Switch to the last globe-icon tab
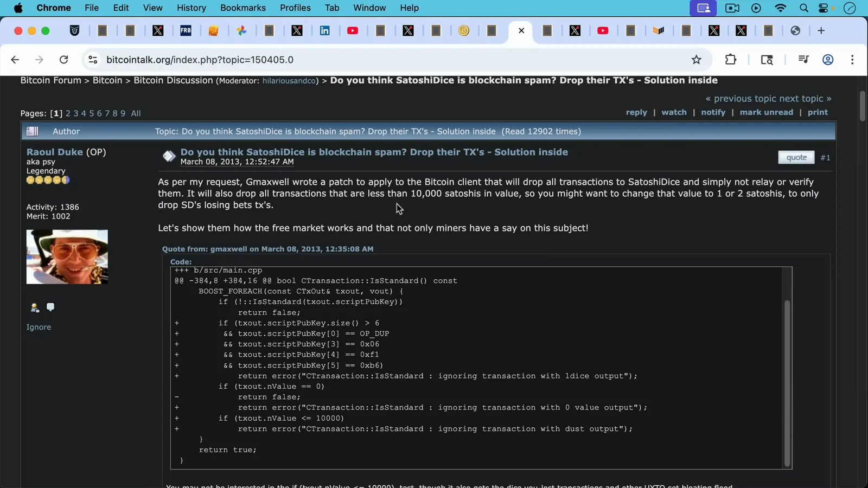Viewport: 868px width, 488px height. (795, 31)
